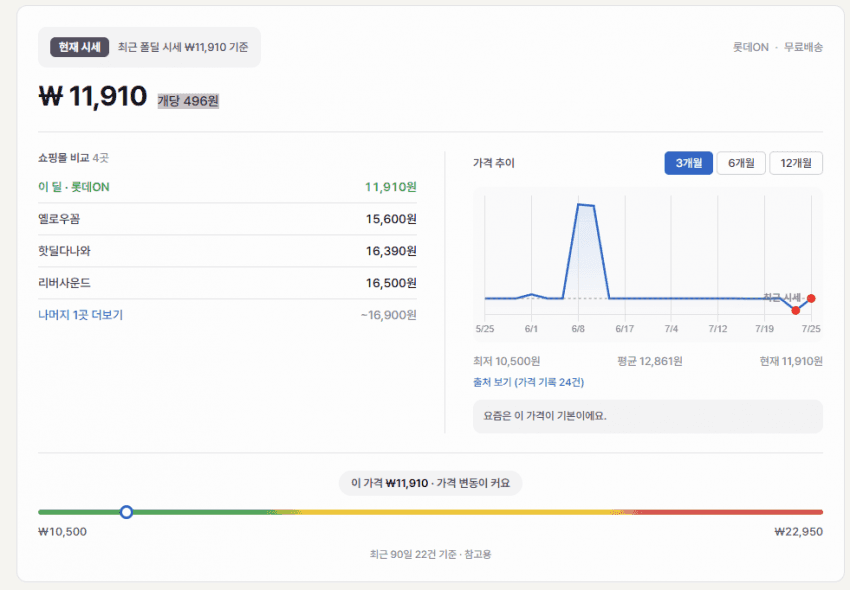Screen dimensions: 850x590
Task: Click the large ₩ 11,910 price heading
Action: pyautogui.click(x=93, y=97)
